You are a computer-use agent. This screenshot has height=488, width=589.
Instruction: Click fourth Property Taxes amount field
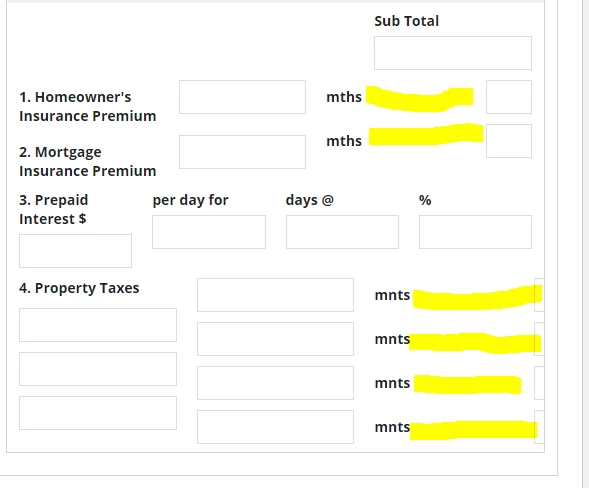click(x=275, y=427)
